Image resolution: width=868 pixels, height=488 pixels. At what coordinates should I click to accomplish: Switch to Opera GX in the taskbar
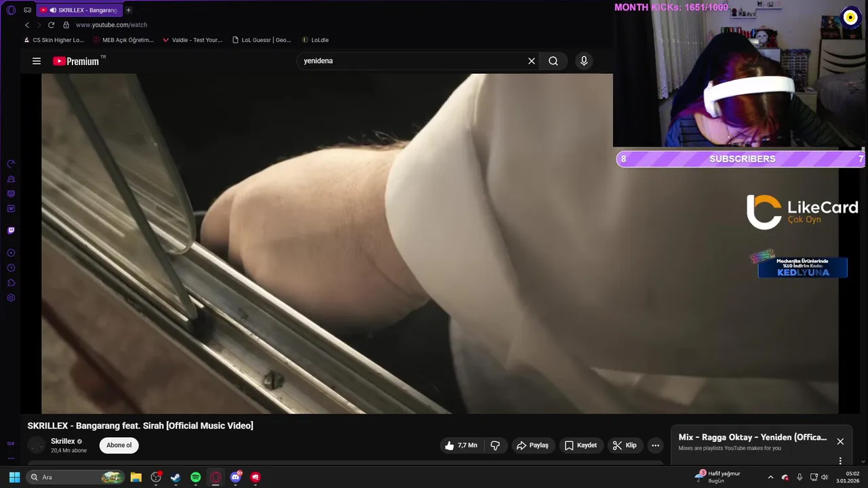click(216, 477)
